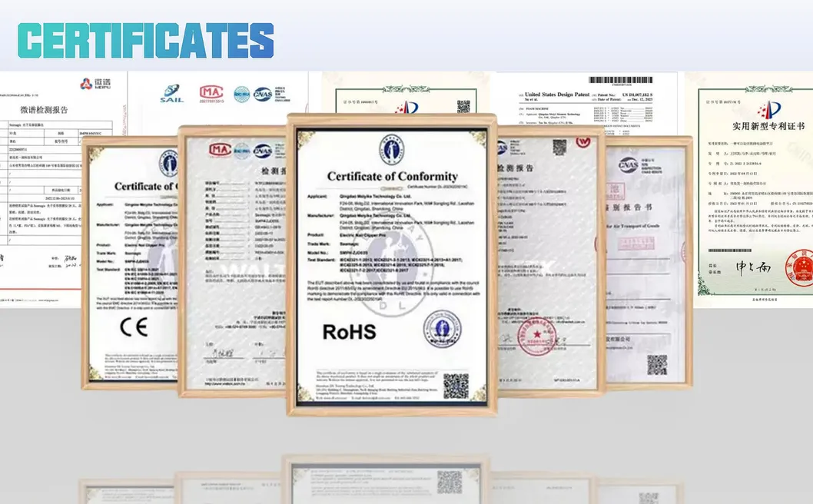The image size is (813, 504).
Task: Click the red circular seal on the patent certificate
Action: pyautogui.click(x=800, y=267)
